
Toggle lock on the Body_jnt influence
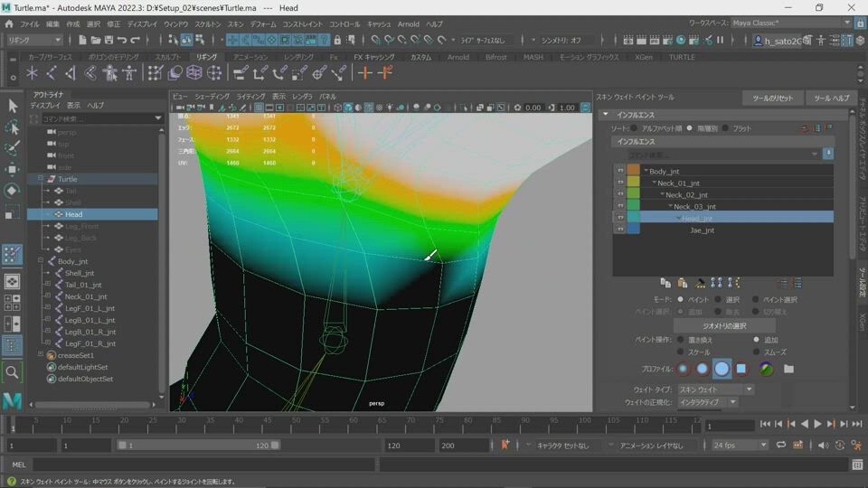[620, 171]
